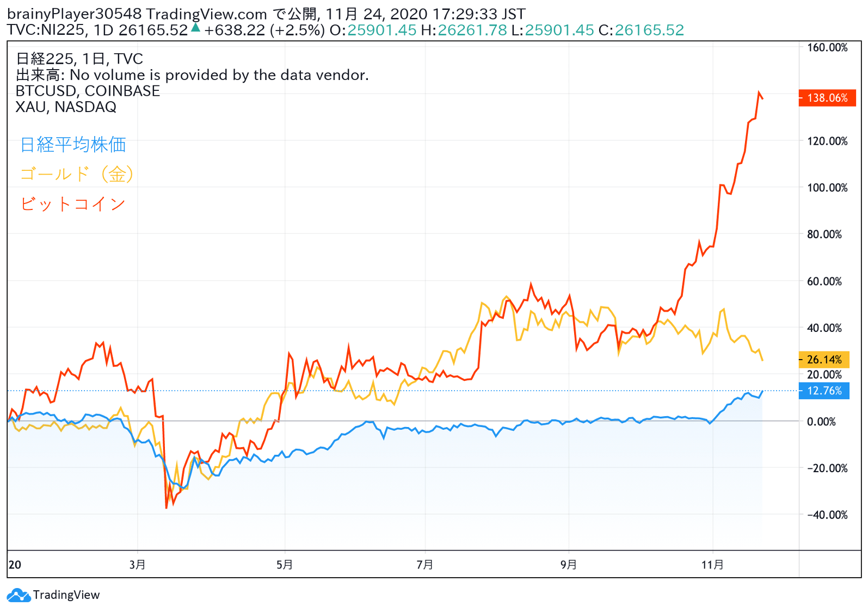
Task: Click the 日経225, 1日, TVC chart title
Action: pos(79,59)
